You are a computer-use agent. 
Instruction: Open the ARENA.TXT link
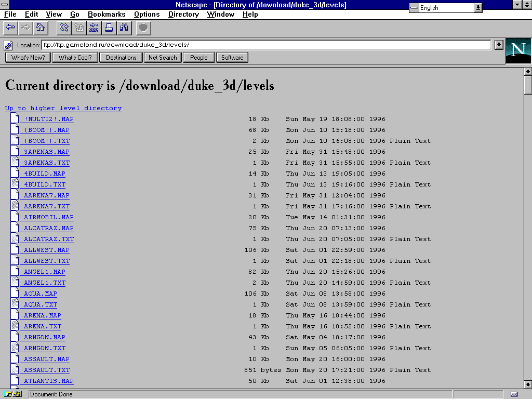tap(43, 326)
